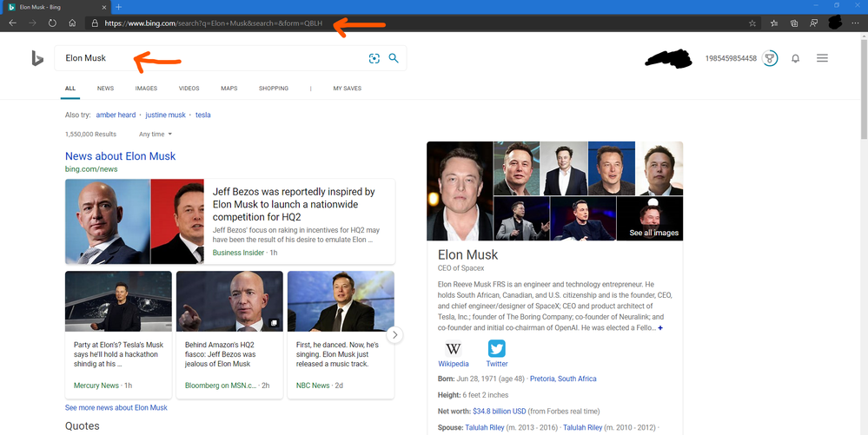
Task: Open Jeff Bezos photo in top news story
Action: tap(108, 221)
